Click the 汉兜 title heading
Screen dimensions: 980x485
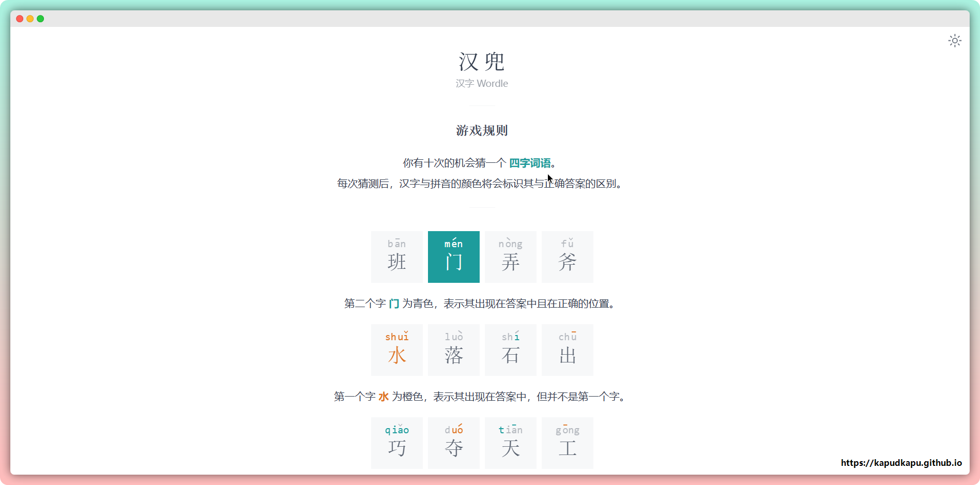[482, 62]
